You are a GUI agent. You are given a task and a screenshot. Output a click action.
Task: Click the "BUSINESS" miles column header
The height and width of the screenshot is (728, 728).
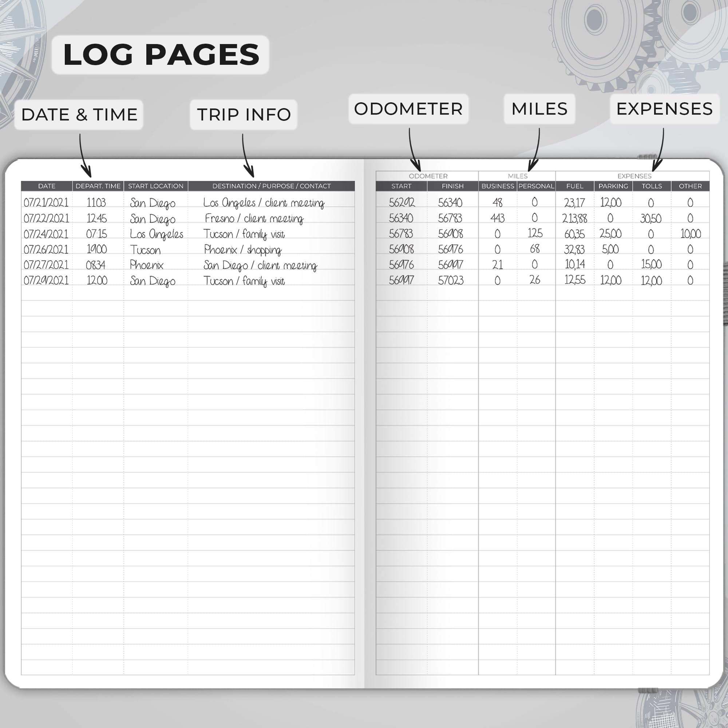click(x=498, y=186)
